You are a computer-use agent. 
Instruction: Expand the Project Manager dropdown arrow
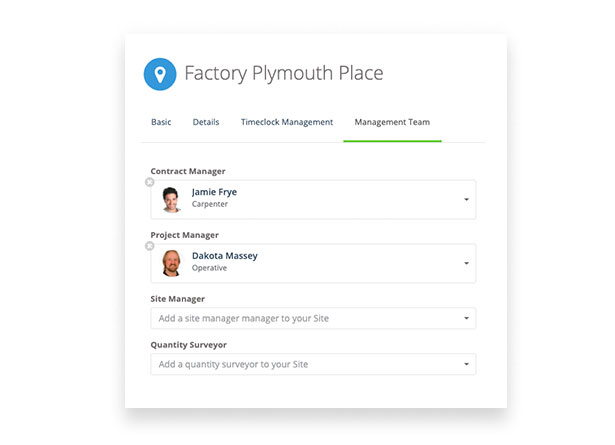click(466, 264)
